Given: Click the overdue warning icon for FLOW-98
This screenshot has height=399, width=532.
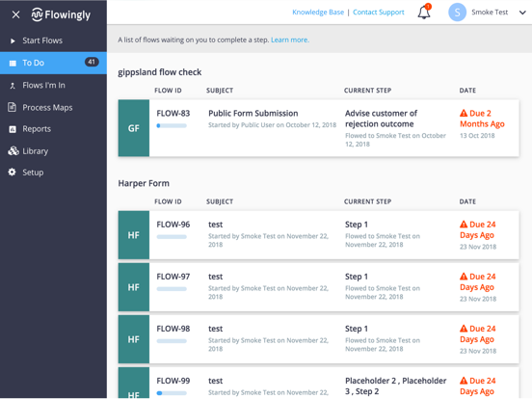Looking at the screenshot, I should pyautogui.click(x=464, y=329).
